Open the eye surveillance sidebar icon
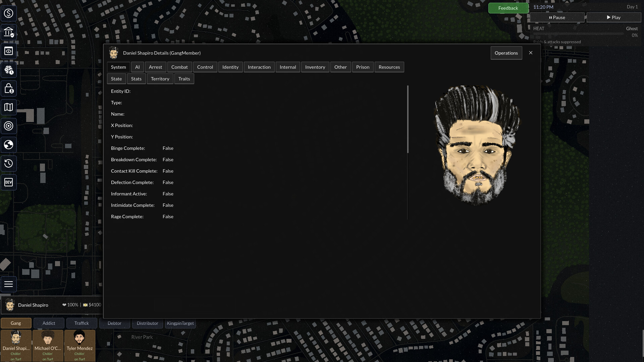This screenshot has height=362, width=644. (x=8, y=51)
